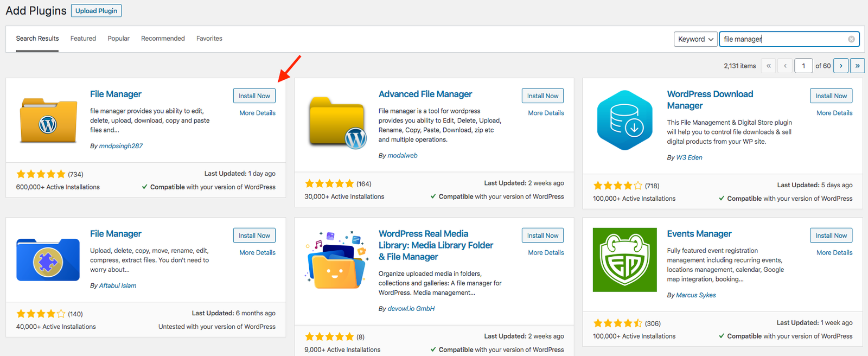
Task: Click the first page double-arrow button
Action: pyautogui.click(x=768, y=66)
